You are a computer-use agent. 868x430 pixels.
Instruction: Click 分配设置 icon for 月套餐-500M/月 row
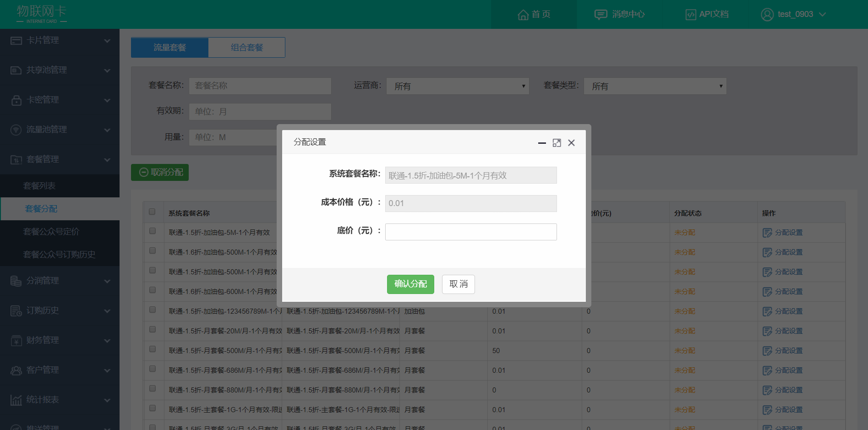767,351
